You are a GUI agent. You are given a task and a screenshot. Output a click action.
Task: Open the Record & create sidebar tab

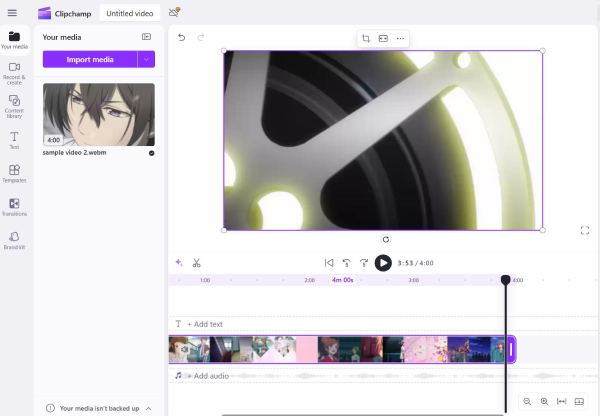15,73
